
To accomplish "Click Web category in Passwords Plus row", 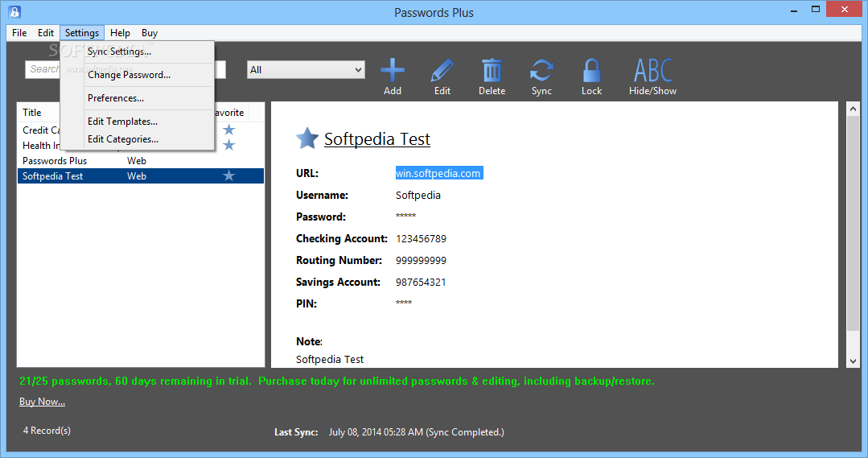I will pyautogui.click(x=137, y=161).
